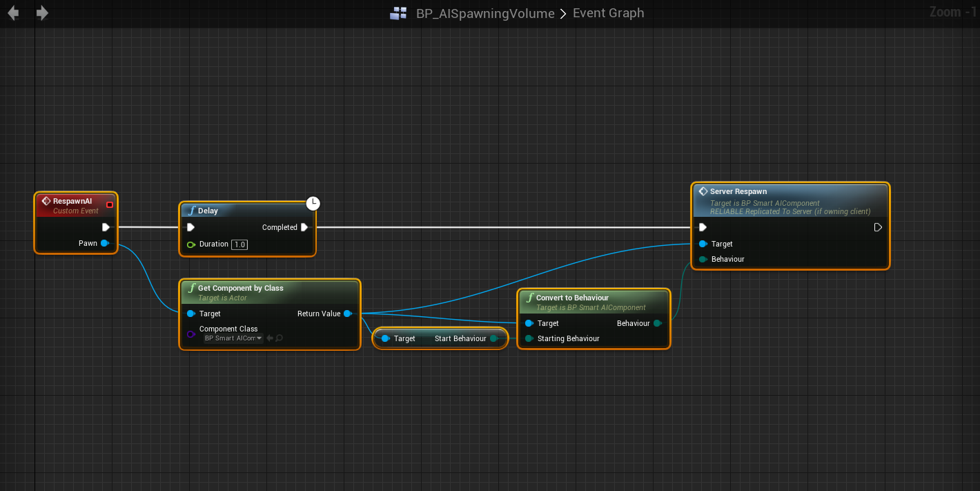Open BP_AISpawningVolume in the breadcrumb

(x=484, y=13)
